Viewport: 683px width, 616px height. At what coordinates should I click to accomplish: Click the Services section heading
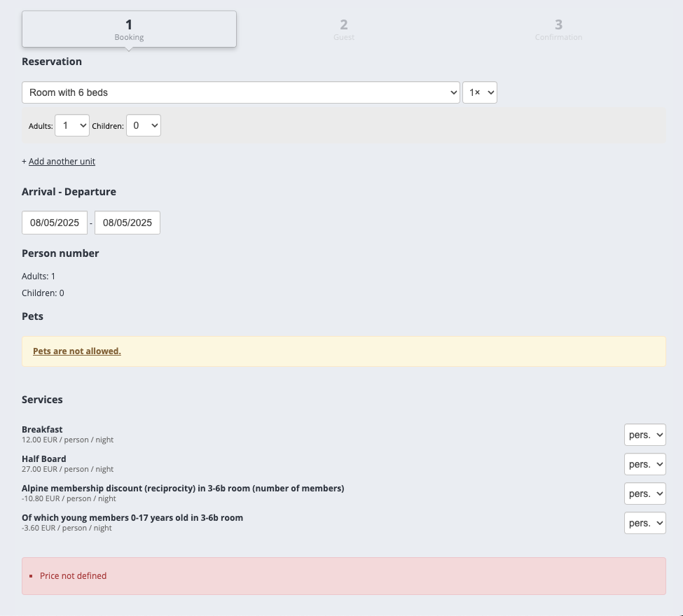tap(42, 400)
